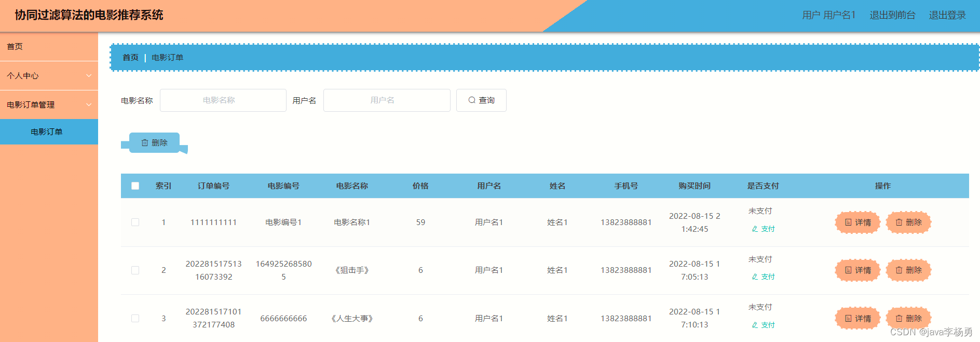Open 详情 for 《狙击手》 order
Image resolution: width=980 pixels, height=342 pixels.
point(857,270)
